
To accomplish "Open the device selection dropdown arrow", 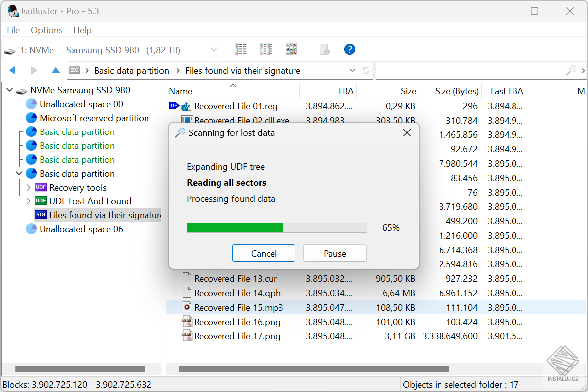I will (214, 50).
